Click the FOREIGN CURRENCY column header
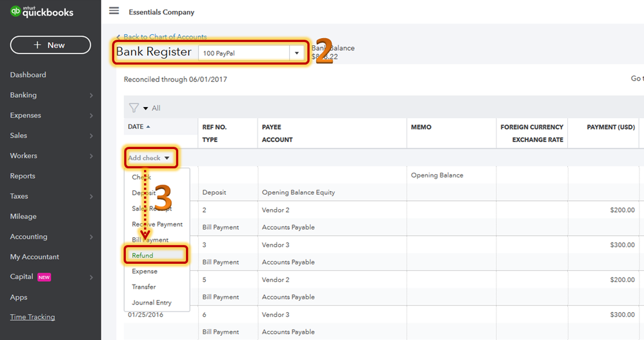The image size is (644, 340). [x=532, y=127]
